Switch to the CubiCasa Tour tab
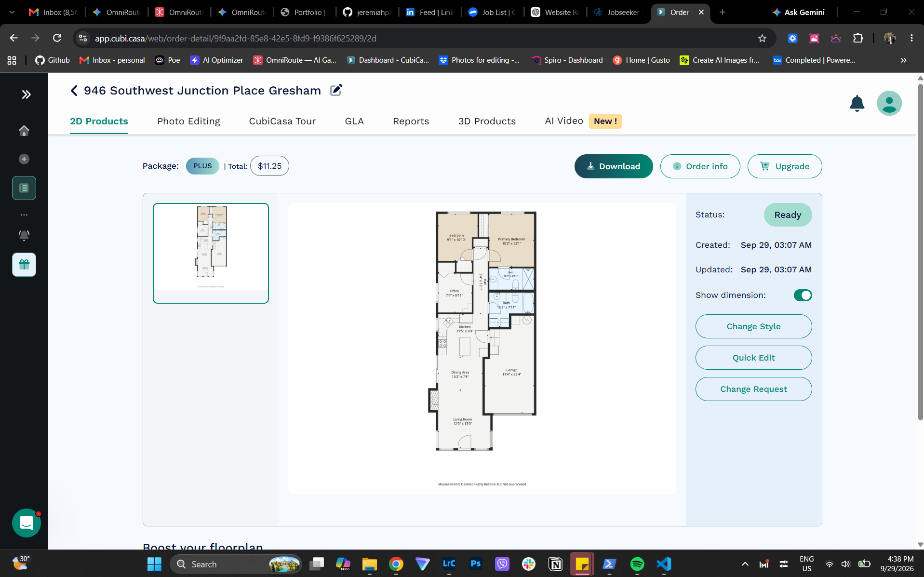924x577 pixels. [x=282, y=121]
